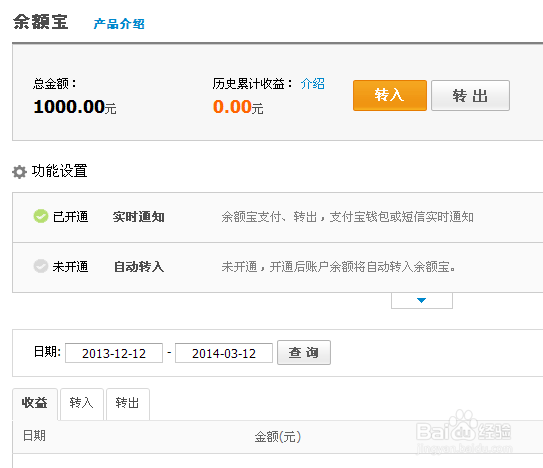This screenshot has width=543, height=468.
Task: Click the start date field 2013-12-12
Action: [114, 353]
